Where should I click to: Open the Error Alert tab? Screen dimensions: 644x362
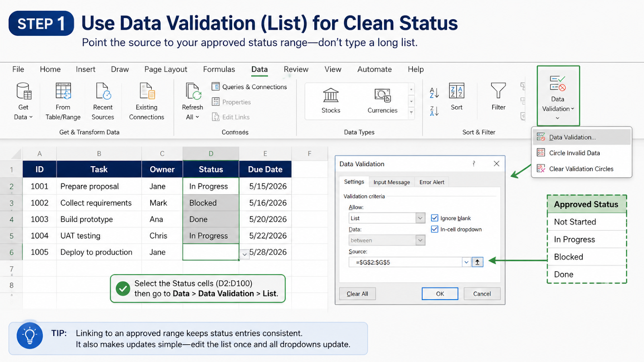tap(432, 182)
